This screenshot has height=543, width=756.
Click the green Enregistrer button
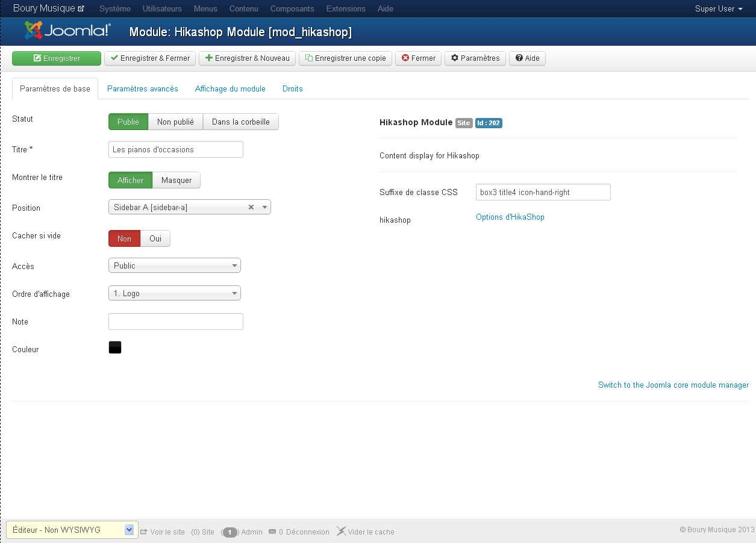tap(57, 58)
